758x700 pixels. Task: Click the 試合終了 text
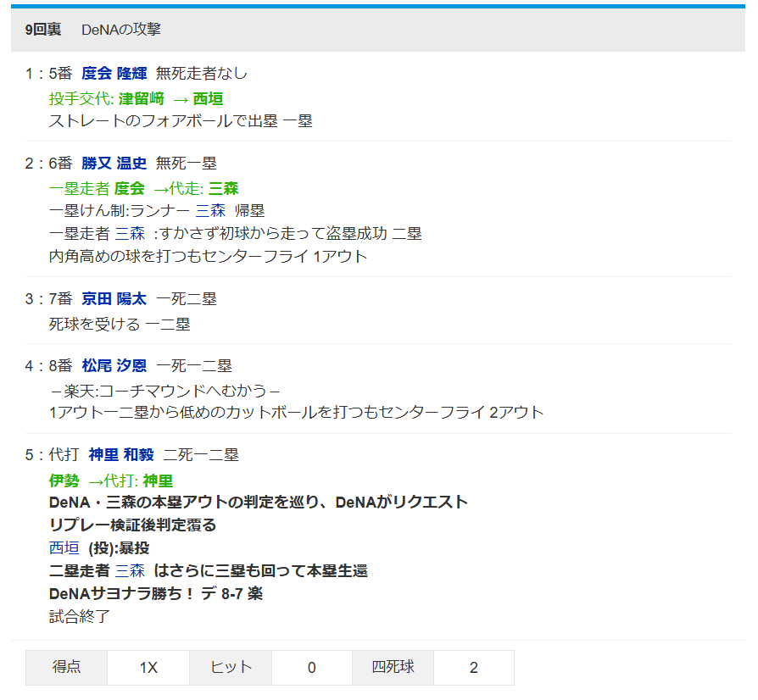[80, 616]
